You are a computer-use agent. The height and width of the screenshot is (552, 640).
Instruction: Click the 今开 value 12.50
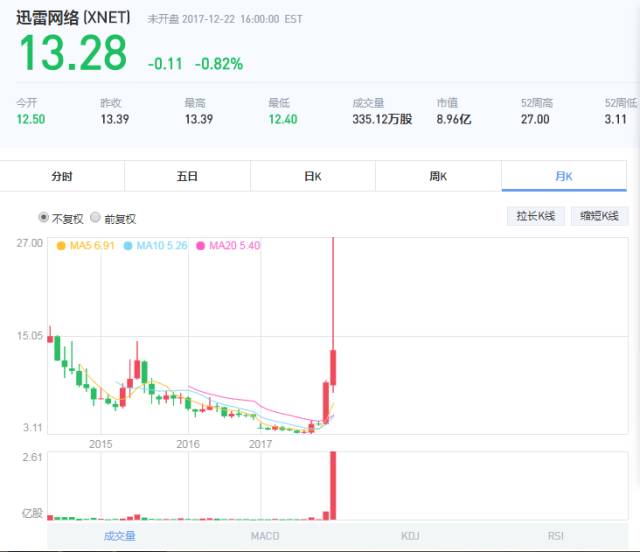[x=31, y=119]
